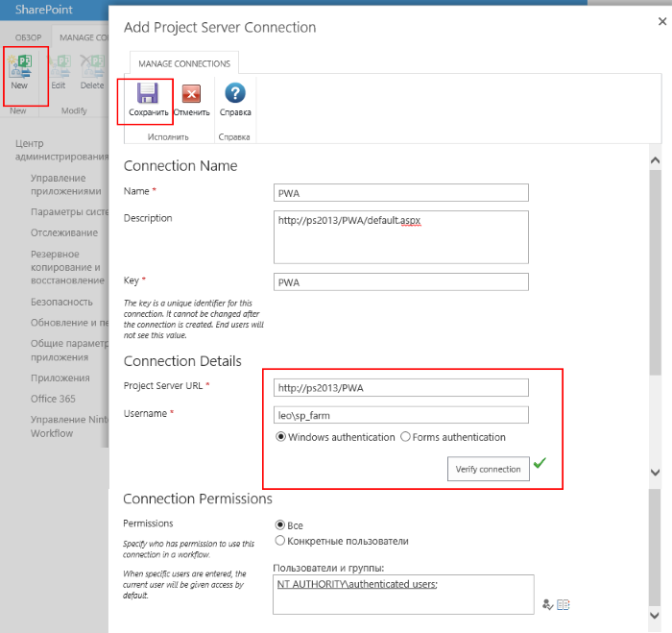This screenshot has width=672, height=633.
Task: Click Delete connection icon in background ribbon
Action: click(92, 66)
